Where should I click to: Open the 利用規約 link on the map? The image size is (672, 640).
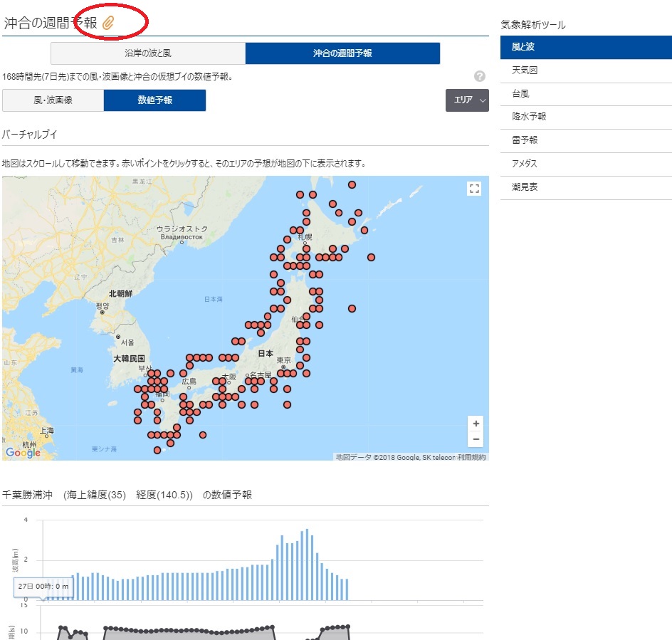point(471,457)
